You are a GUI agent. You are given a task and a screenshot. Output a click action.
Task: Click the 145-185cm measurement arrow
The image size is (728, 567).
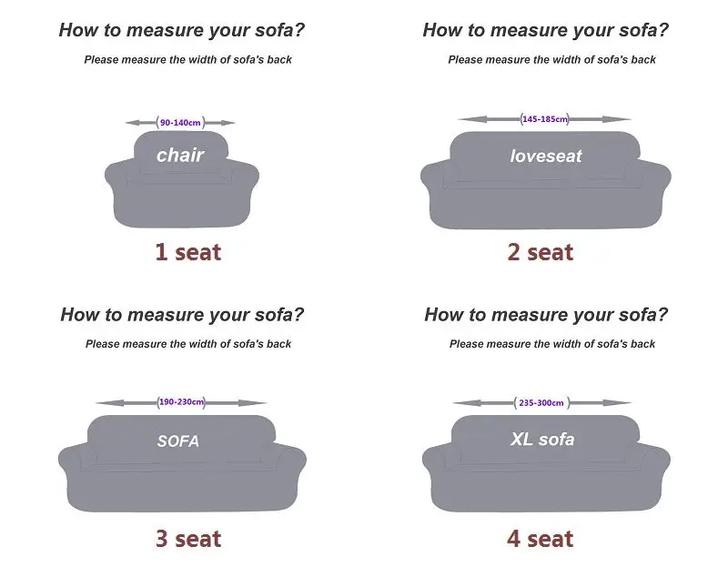(544, 119)
